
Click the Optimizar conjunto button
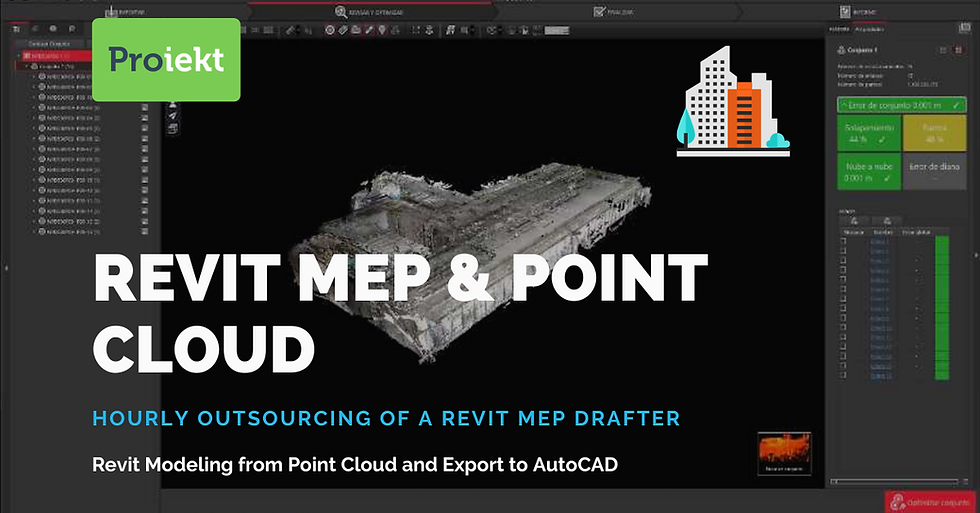click(x=931, y=502)
